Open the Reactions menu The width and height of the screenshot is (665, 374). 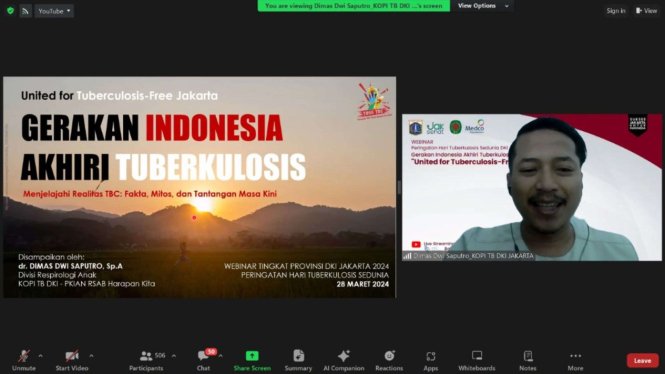tap(389, 360)
